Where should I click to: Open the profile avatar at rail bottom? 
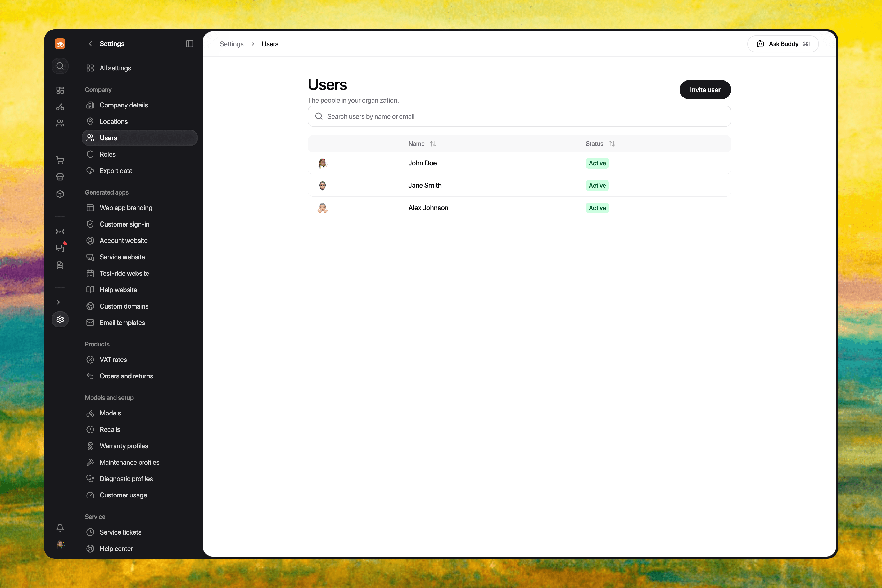point(60,545)
